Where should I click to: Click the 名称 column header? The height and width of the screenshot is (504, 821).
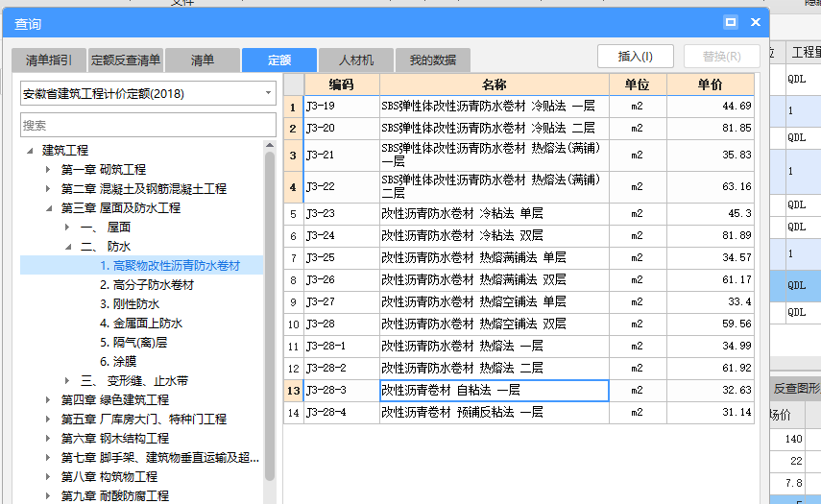(x=495, y=84)
